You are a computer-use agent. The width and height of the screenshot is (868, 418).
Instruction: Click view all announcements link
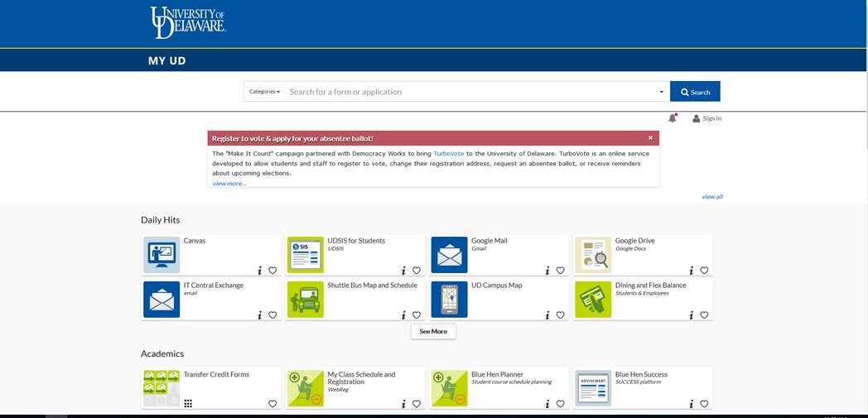[712, 196]
